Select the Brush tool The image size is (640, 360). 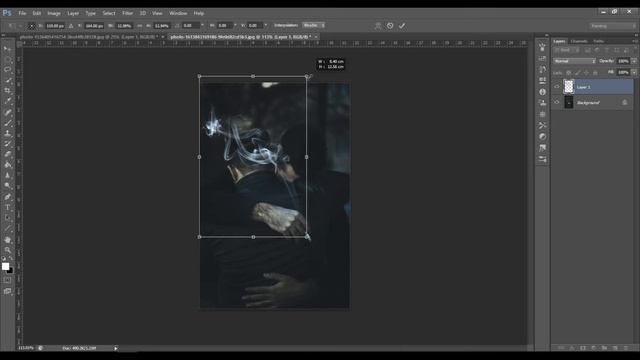click(7, 123)
